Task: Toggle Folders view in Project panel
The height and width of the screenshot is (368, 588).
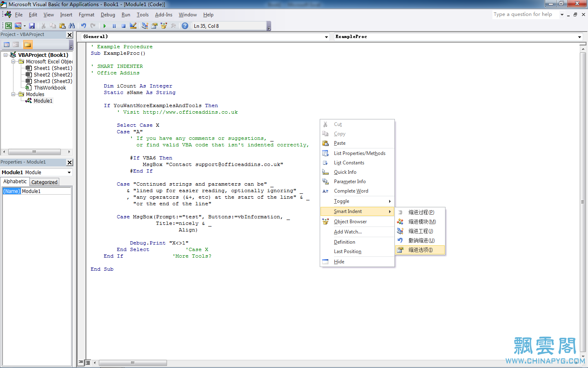Action: click(x=28, y=45)
